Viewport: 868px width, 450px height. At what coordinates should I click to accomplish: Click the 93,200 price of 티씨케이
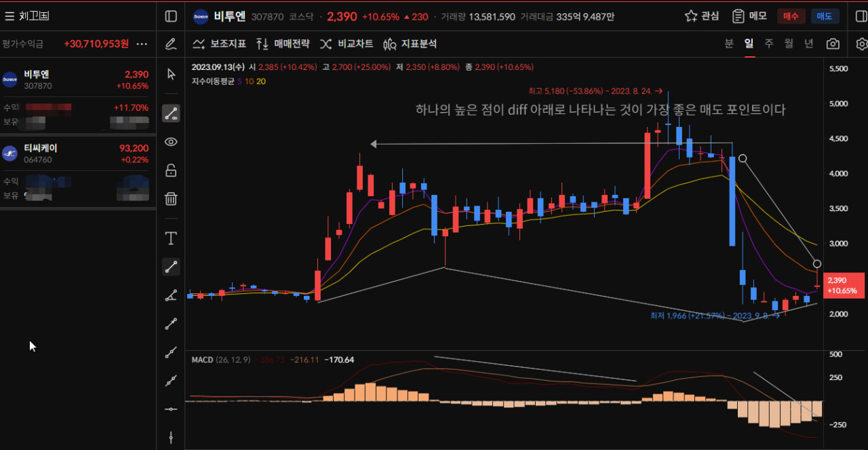click(x=134, y=148)
